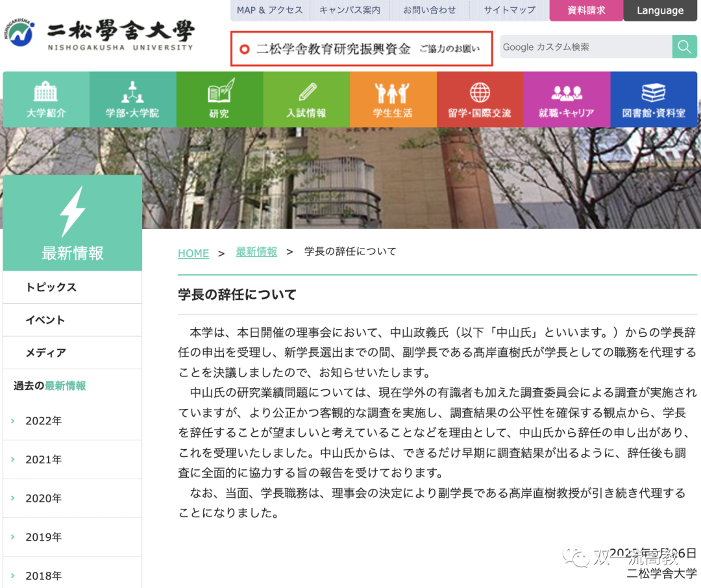This screenshot has width=701, height=588.
Task: Go to 学生生活 people icon tile
Action: point(393,99)
